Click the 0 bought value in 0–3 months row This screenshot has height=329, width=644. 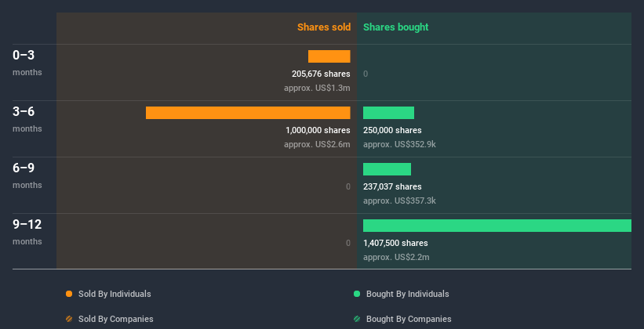click(366, 74)
